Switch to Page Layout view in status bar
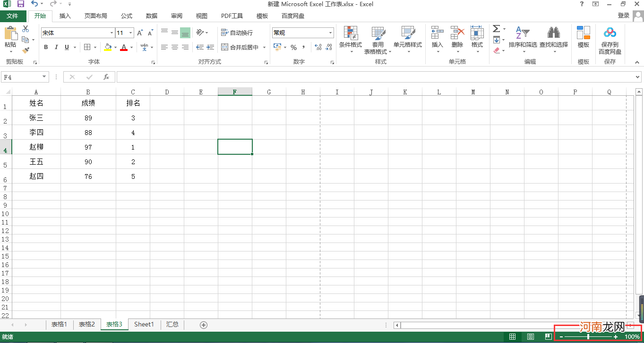This screenshot has height=343, width=644. [531, 337]
